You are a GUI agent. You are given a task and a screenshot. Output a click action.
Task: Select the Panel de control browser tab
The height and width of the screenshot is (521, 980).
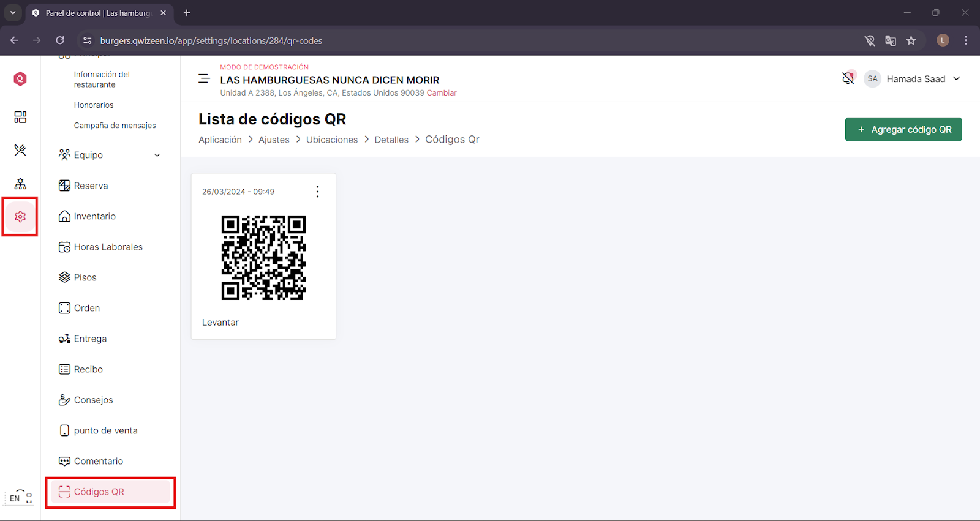point(98,13)
